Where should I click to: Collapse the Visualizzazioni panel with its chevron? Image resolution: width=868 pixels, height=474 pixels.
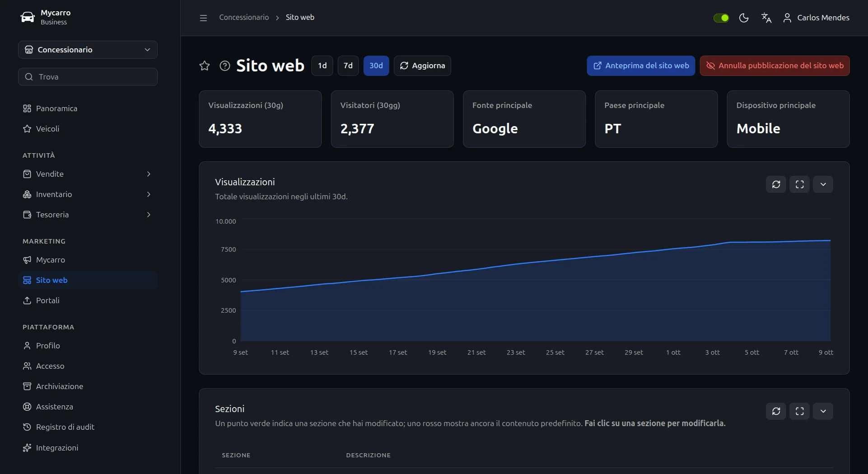(823, 184)
